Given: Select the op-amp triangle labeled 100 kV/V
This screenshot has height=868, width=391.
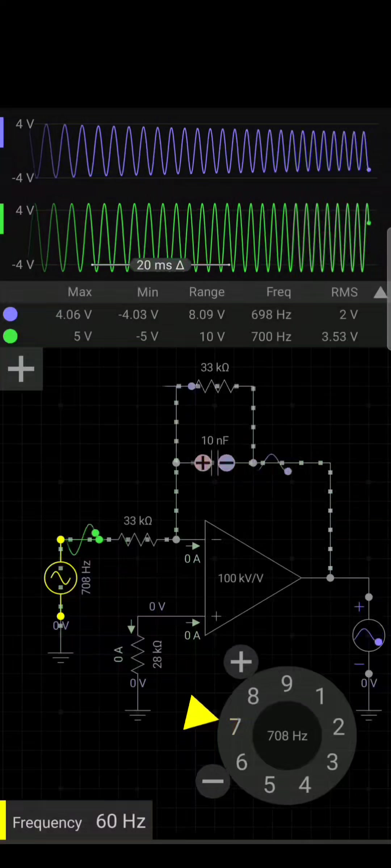Looking at the screenshot, I should coord(253,578).
